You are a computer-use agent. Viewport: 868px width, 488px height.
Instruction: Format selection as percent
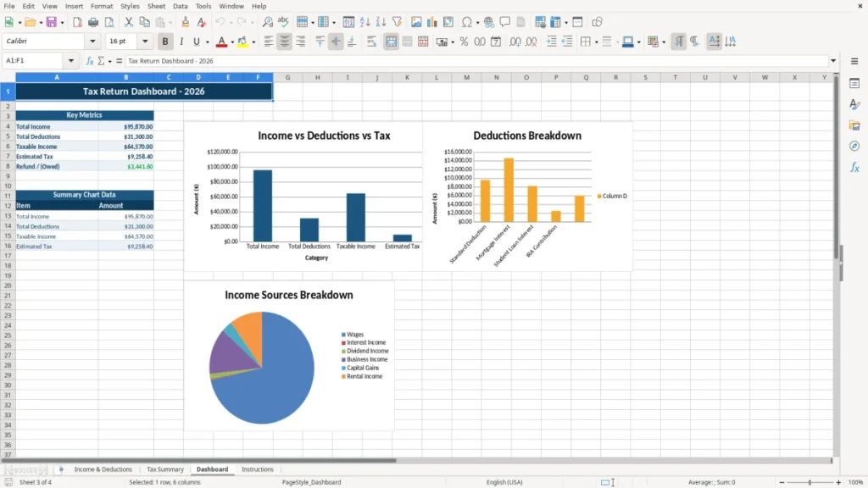[464, 42]
